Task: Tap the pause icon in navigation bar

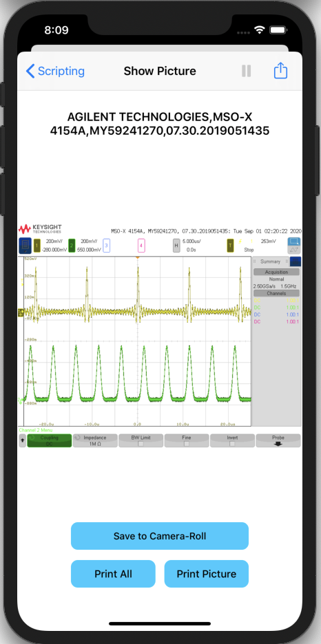Action: (246, 71)
